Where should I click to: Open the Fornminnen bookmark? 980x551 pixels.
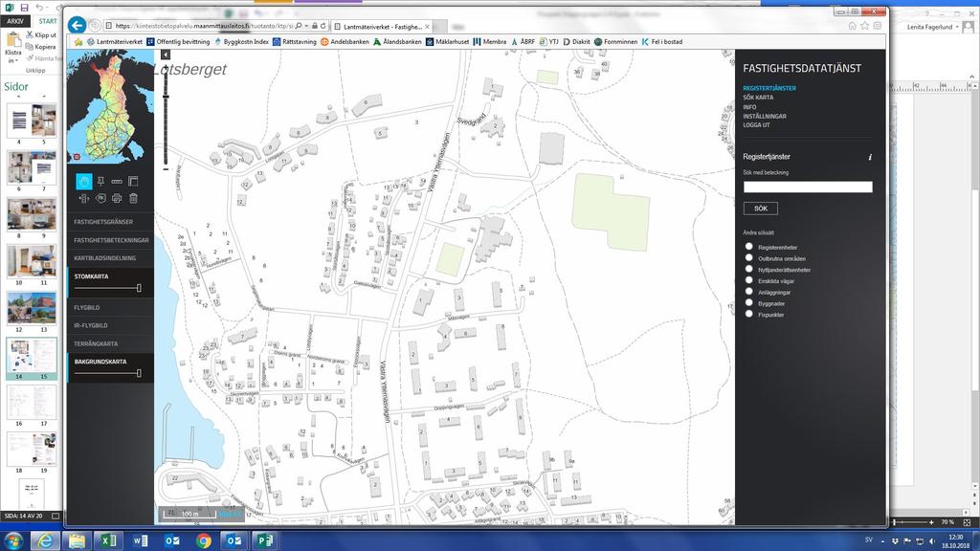pyautogui.click(x=615, y=42)
